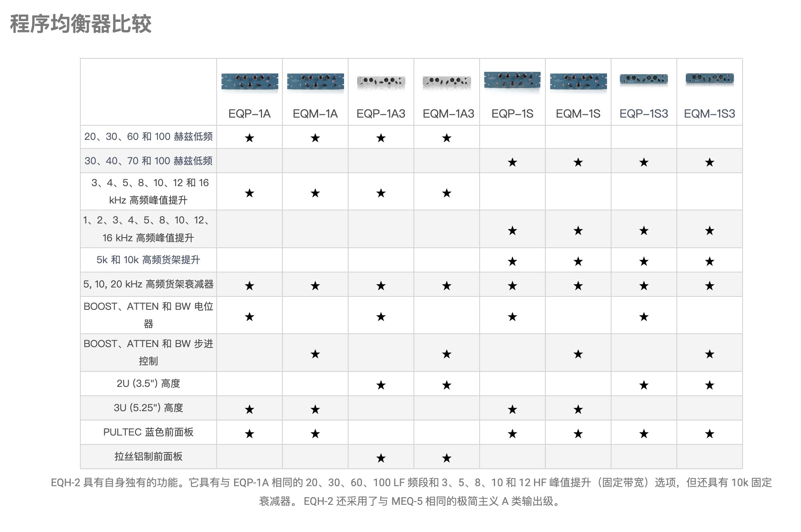
Task: Select the EQM-1S equalizer thumbnail
Action: pos(578,82)
